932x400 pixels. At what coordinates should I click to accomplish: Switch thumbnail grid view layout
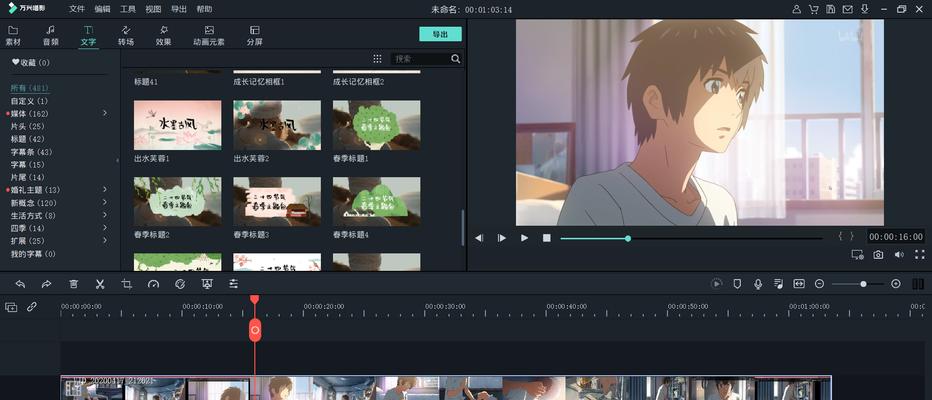(x=377, y=58)
